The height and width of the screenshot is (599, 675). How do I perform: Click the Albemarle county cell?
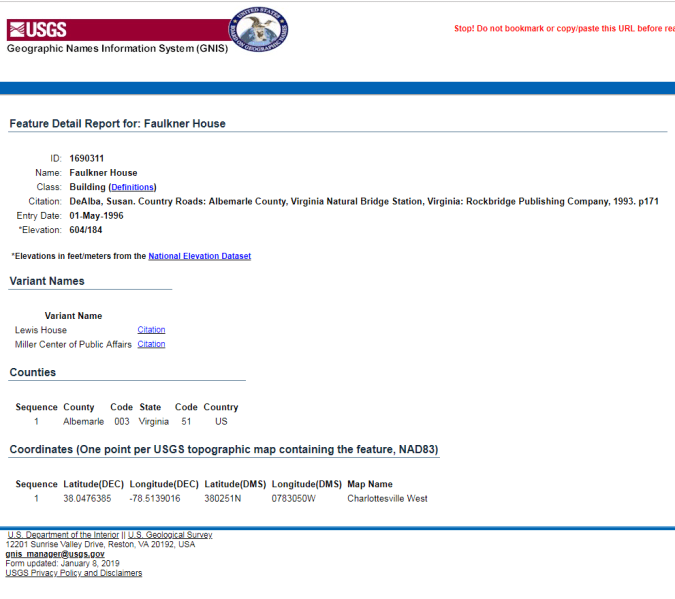83,422
